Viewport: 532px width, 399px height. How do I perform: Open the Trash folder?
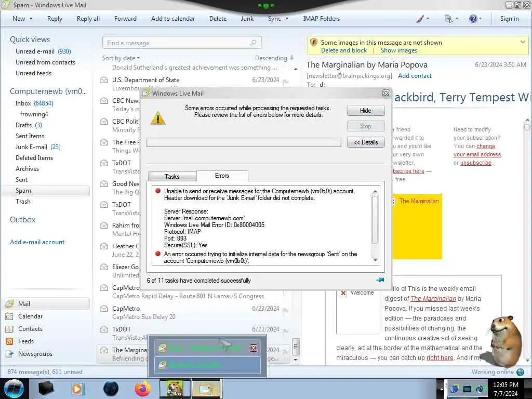(23, 201)
